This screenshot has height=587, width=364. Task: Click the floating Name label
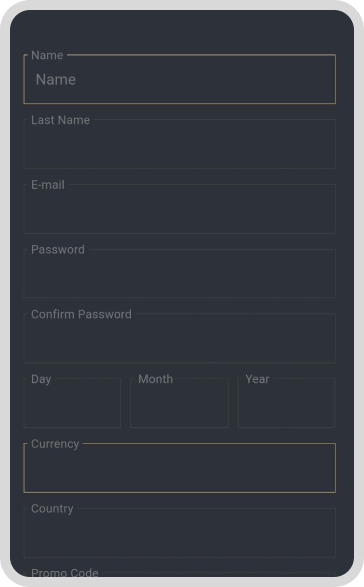[x=47, y=55]
